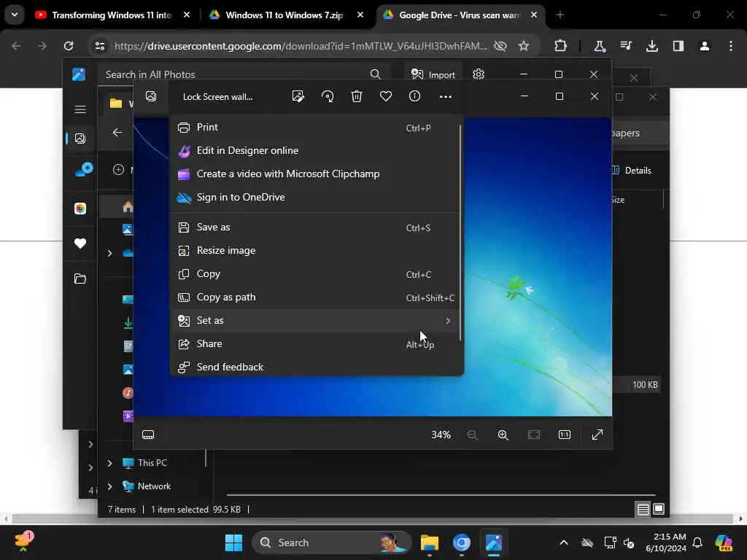Select the All Photos gallery sidebar icon
Image resolution: width=747 pixels, height=560 pixels.
tap(80, 139)
